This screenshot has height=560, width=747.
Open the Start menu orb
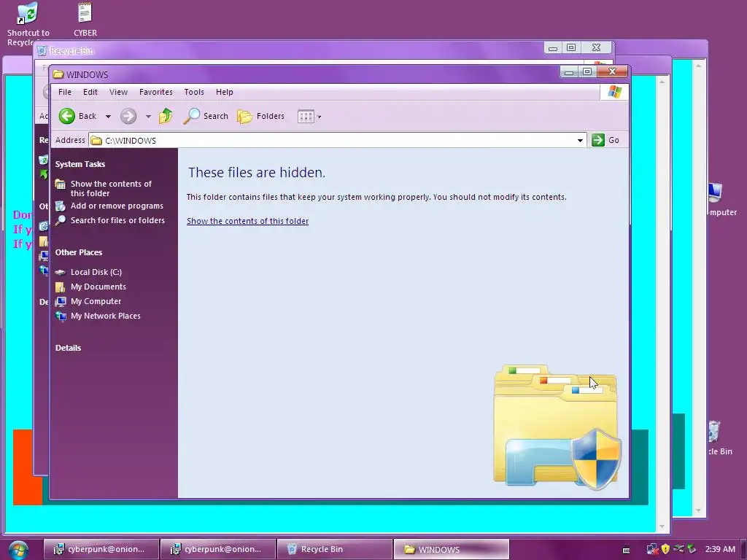tap(18, 549)
